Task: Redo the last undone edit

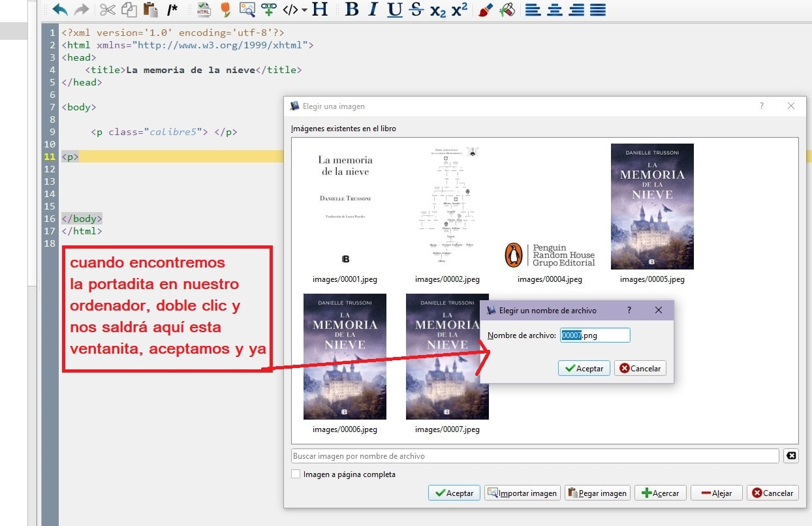Action: tap(81, 10)
